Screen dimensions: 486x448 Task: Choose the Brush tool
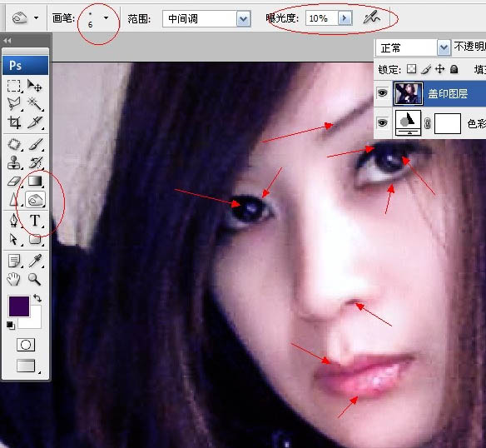[35, 144]
